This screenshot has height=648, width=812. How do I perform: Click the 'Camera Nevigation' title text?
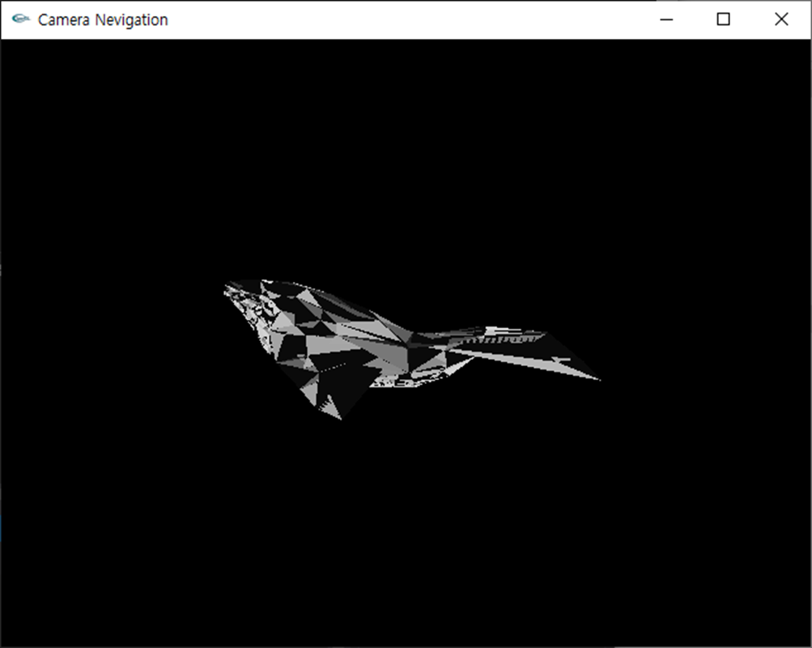(103, 19)
